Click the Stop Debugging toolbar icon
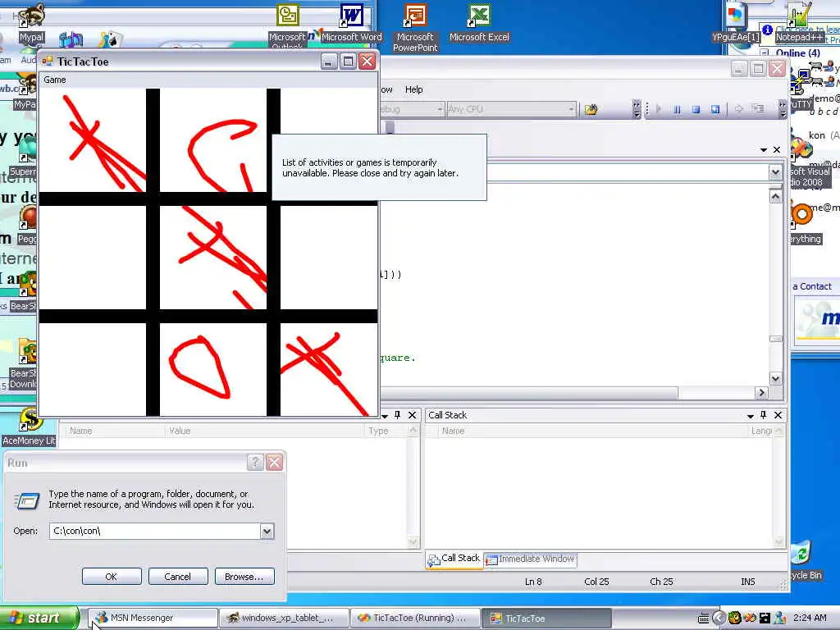This screenshot has width=840, height=630. coord(696,109)
